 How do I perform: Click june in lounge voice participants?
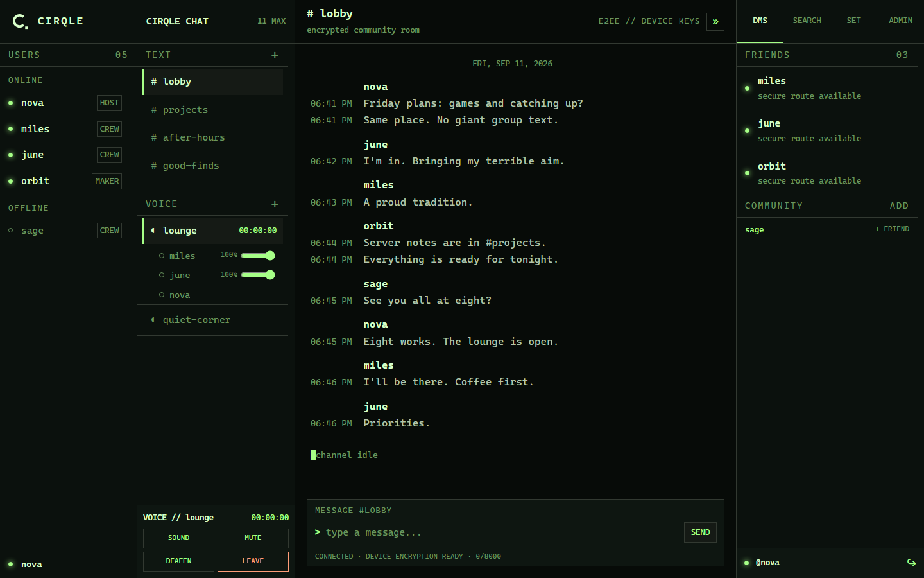click(x=180, y=276)
